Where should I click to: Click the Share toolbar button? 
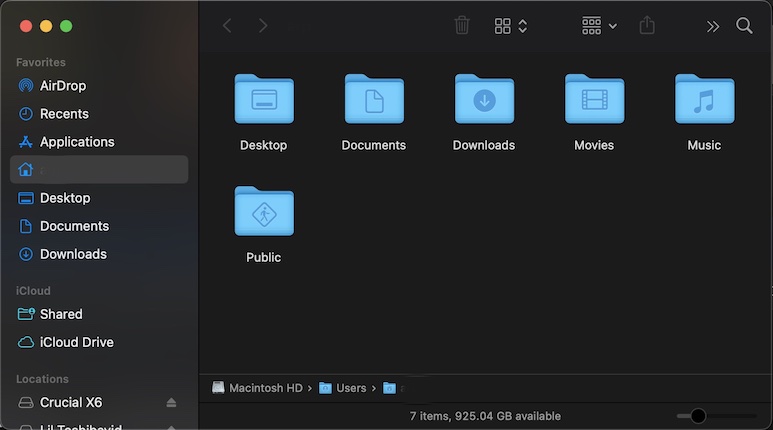[x=647, y=25]
